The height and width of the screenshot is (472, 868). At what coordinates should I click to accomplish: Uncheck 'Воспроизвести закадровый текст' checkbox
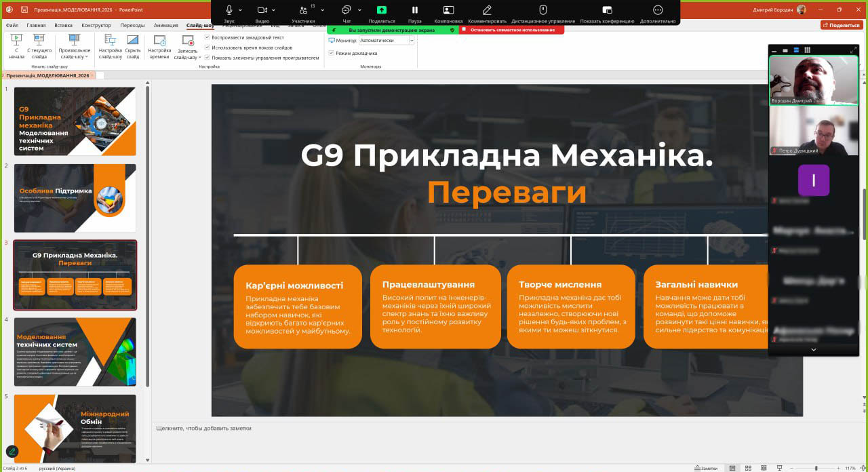click(208, 38)
